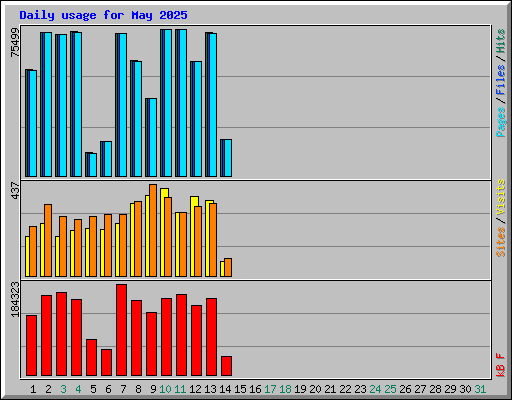Click day 31 on the x-axis

pyautogui.click(x=480, y=389)
